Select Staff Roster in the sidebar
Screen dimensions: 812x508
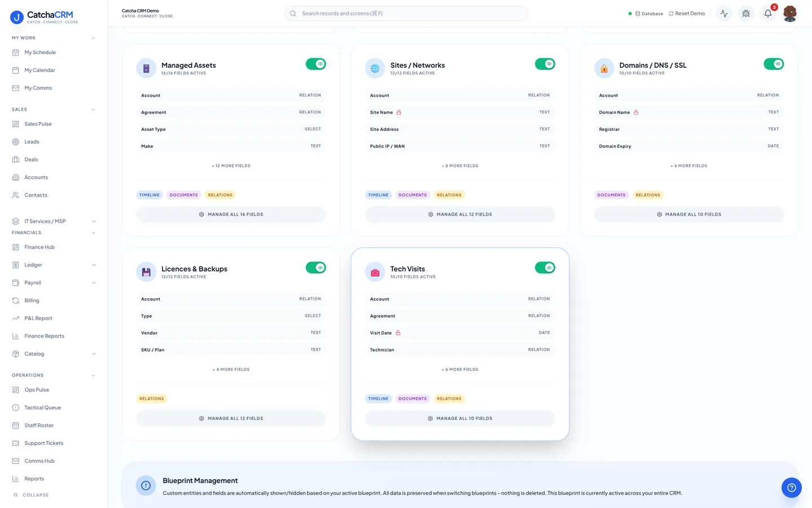[54, 426]
